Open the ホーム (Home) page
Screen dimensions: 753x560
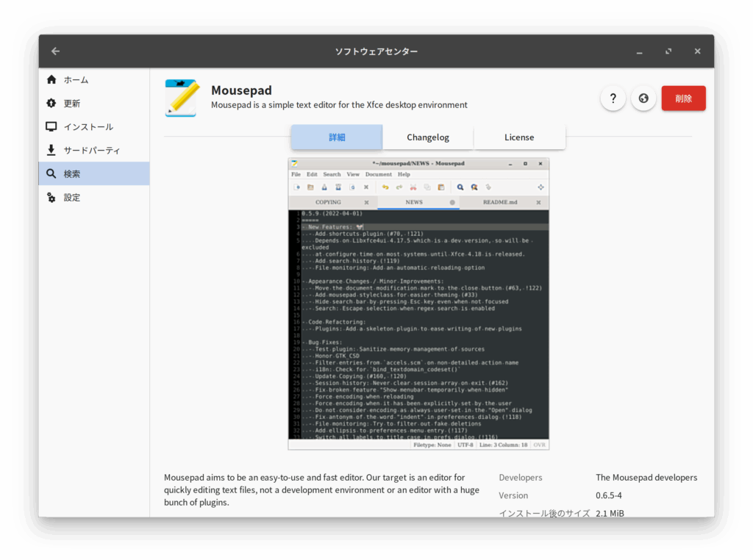coord(94,79)
